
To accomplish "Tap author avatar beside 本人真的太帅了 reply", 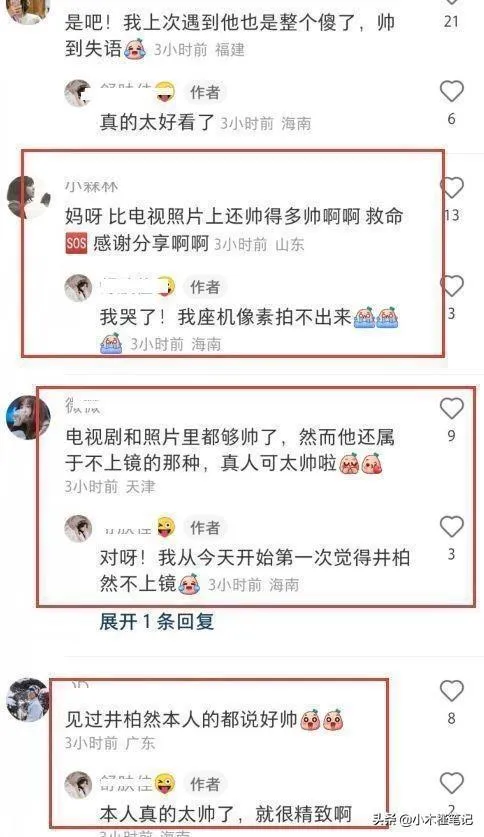I will (78, 785).
